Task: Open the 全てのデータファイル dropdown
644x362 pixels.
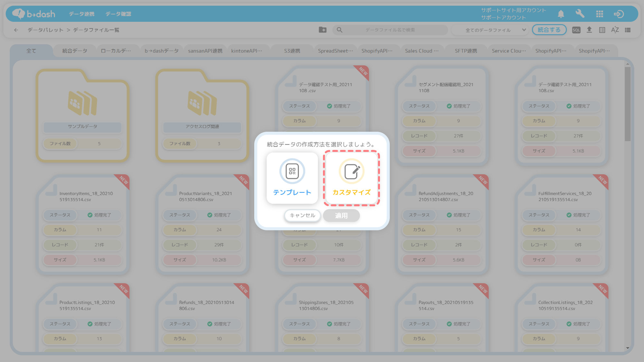Action: [490, 30]
